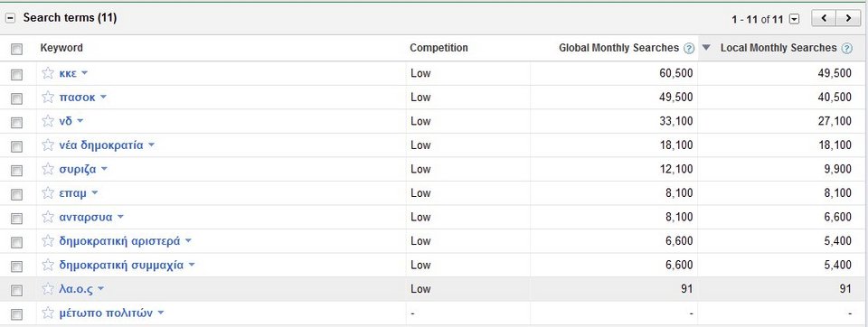Open dropdown arrow next to δημοκρατική συμμαχία
The width and height of the screenshot is (868, 327).
[x=192, y=265]
